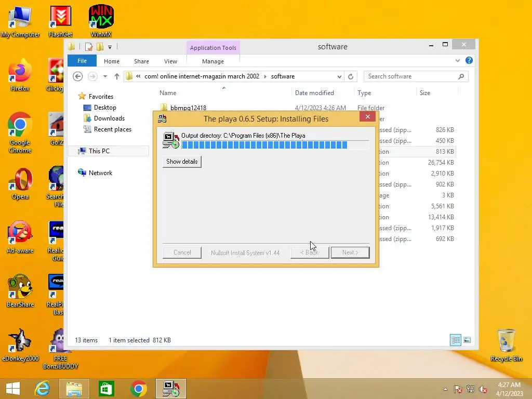Open the Ad-aware desktop shortcut
Image resolution: width=532 pixels, height=399 pixels.
tap(20, 237)
